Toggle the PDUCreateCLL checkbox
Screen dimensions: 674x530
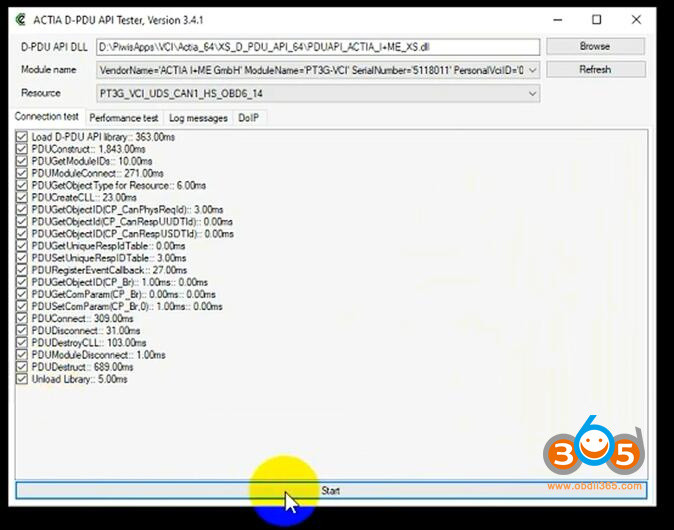pyautogui.click(x=23, y=198)
